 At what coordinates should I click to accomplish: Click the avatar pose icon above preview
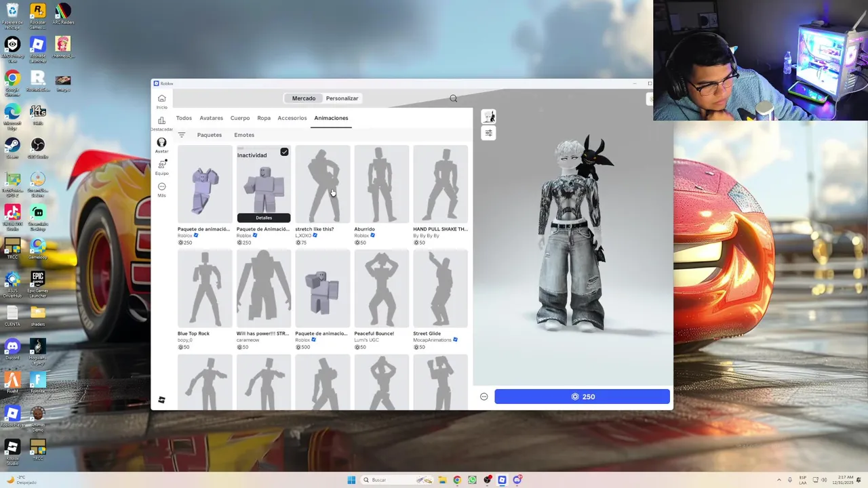point(488,117)
